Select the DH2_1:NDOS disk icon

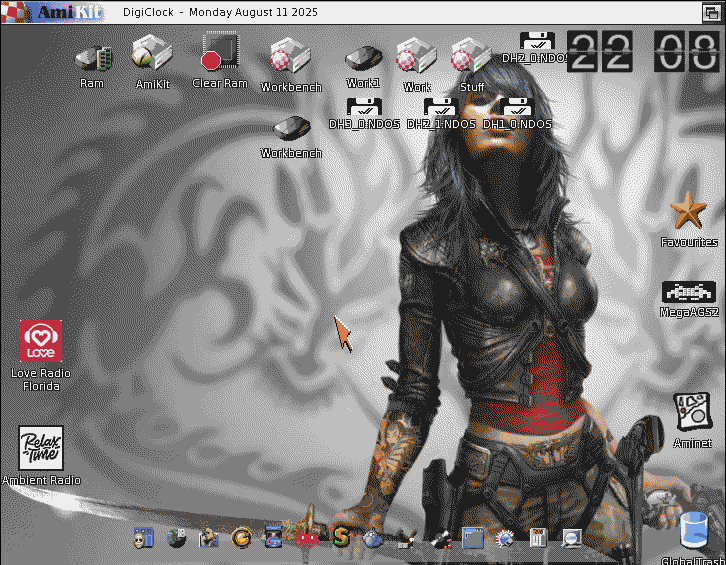point(441,107)
